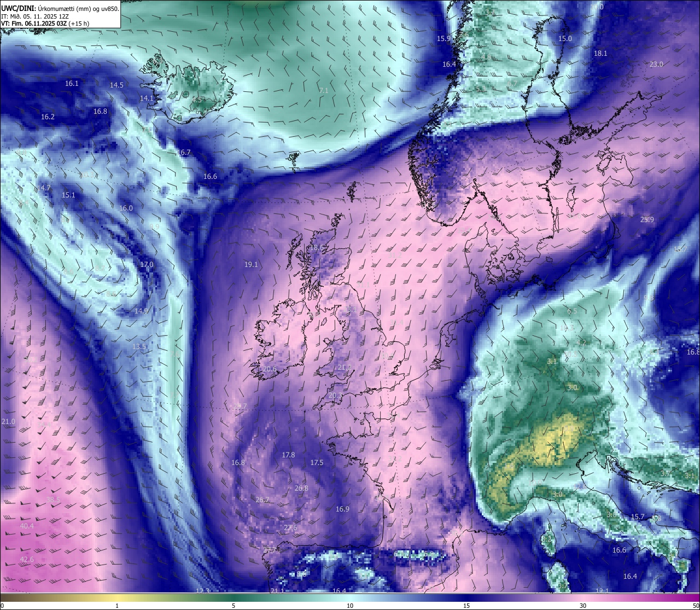The height and width of the screenshot is (610, 700).
Task: Click the 12.3 value at bottom edge
Action: pos(203,591)
